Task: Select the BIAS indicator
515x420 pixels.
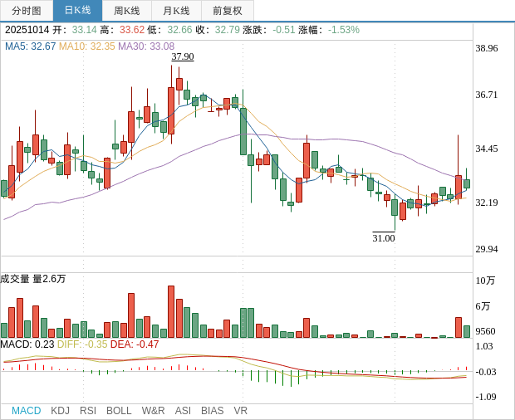Action: (212, 411)
